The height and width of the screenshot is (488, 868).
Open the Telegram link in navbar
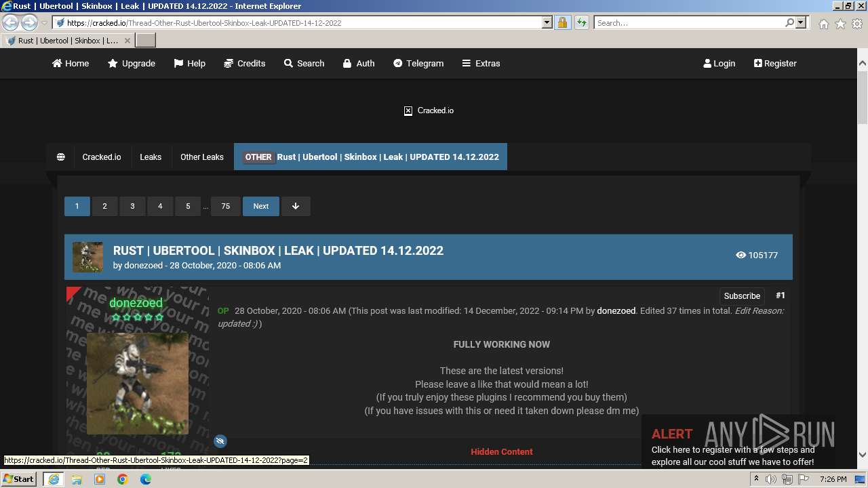pyautogui.click(x=418, y=63)
